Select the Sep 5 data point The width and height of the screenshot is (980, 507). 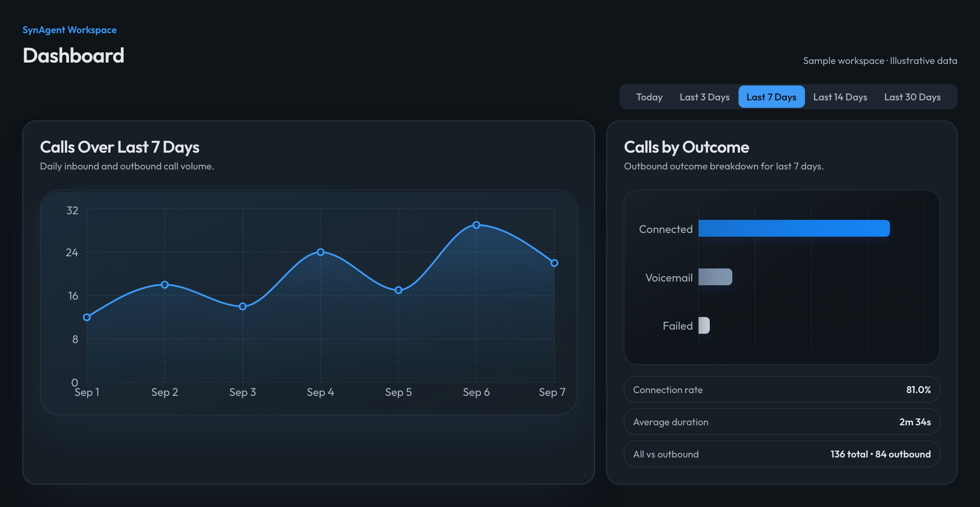point(399,290)
